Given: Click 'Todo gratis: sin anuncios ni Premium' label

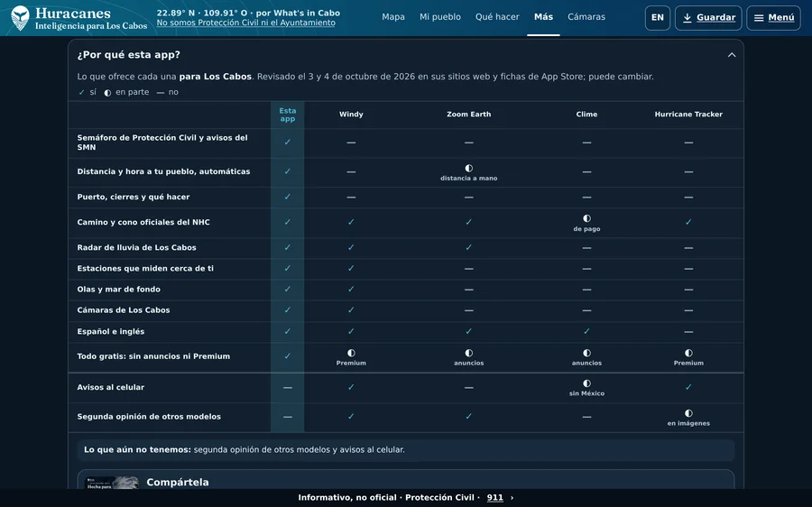Looking at the screenshot, I should pos(153,356).
